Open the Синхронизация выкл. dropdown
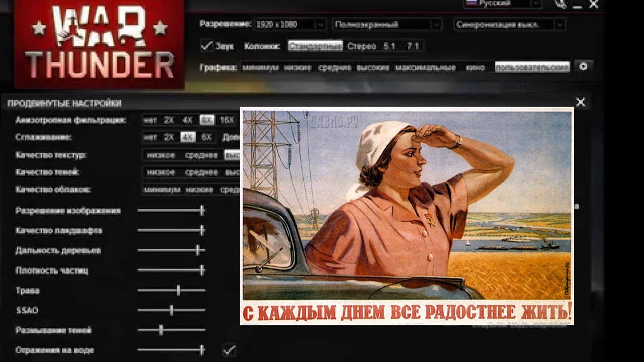The image size is (644, 362). tap(509, 24)
